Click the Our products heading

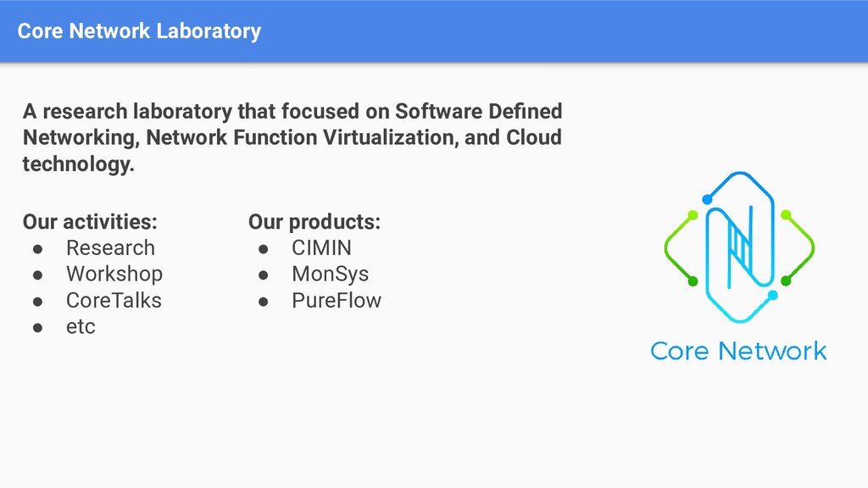pos(314,222)
